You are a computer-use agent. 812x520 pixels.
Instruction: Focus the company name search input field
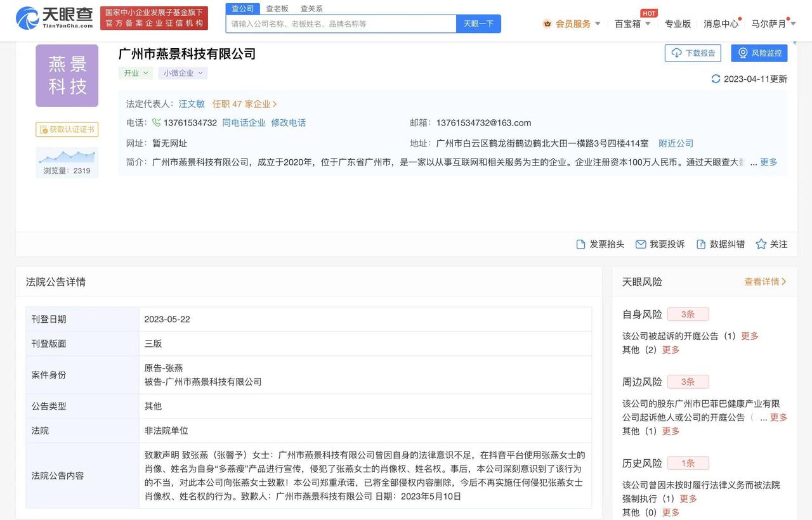click(341, 23)
